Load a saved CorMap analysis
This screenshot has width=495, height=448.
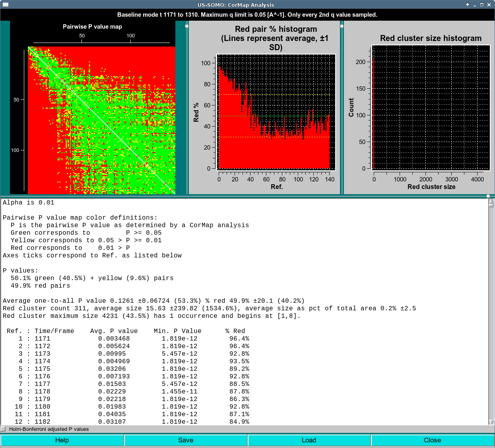click(x=309, y=440)
